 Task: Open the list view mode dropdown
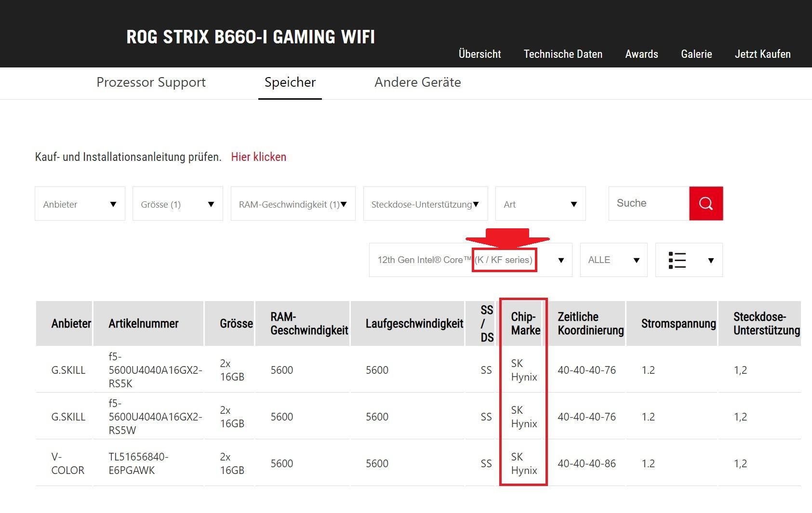(689, 260)
